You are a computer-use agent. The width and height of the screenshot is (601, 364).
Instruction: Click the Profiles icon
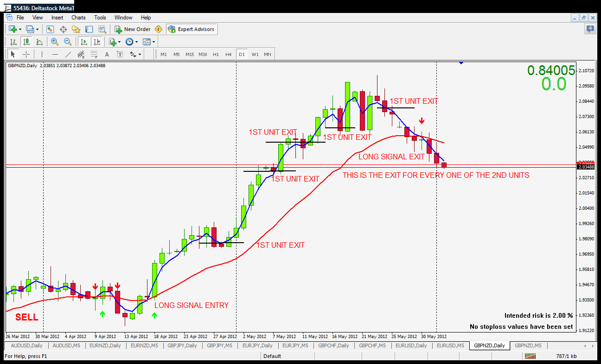coord(30,29)
